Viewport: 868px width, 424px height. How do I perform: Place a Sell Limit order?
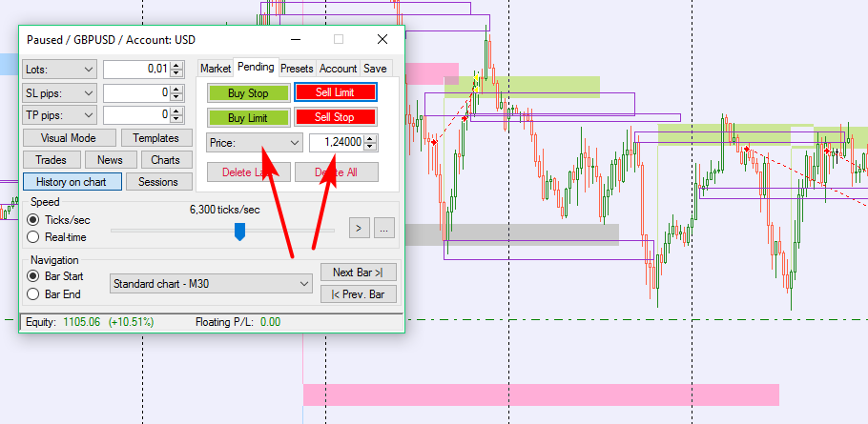coord(335,92)
